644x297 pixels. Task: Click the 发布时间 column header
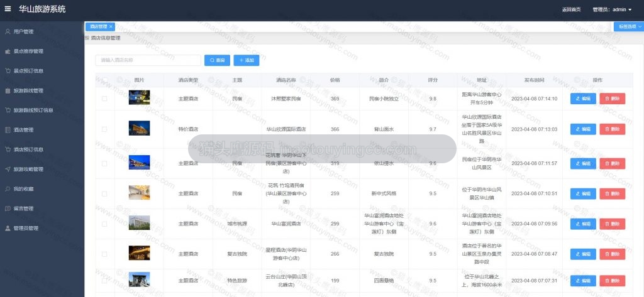[x=535, y=80]
